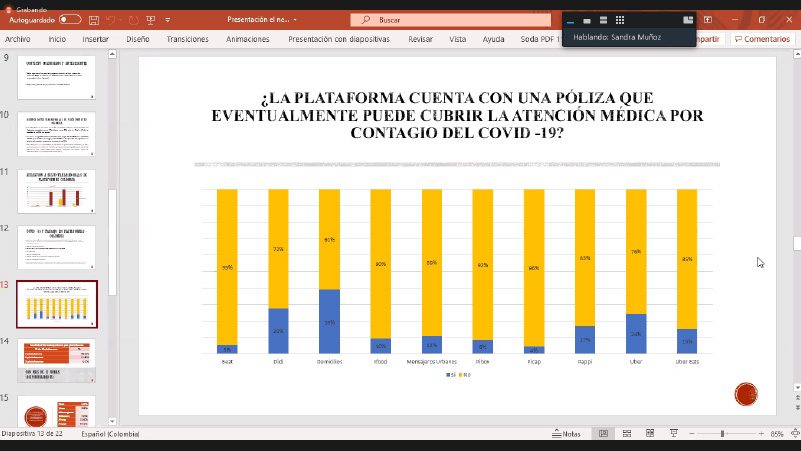Select slide 13 thumbnail with yellow chart
This screenshot has width=801, height=451.
57,304
